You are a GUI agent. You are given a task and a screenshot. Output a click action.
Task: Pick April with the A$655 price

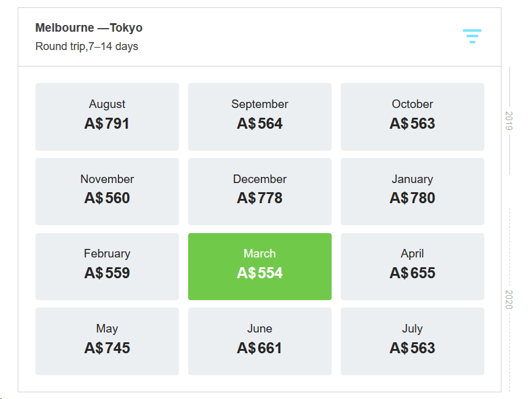tap(412, 266)
